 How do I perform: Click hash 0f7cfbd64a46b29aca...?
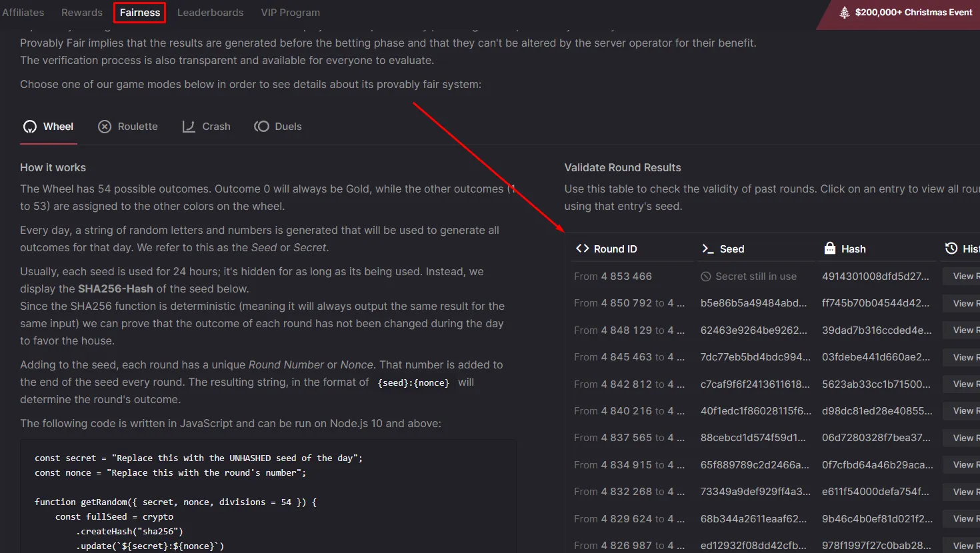click(877, 465)
